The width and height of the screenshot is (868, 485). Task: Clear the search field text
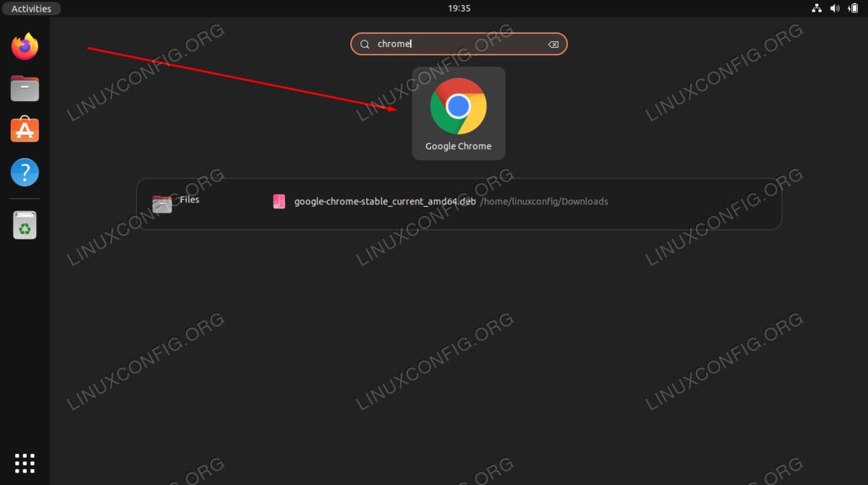[553, 44]
